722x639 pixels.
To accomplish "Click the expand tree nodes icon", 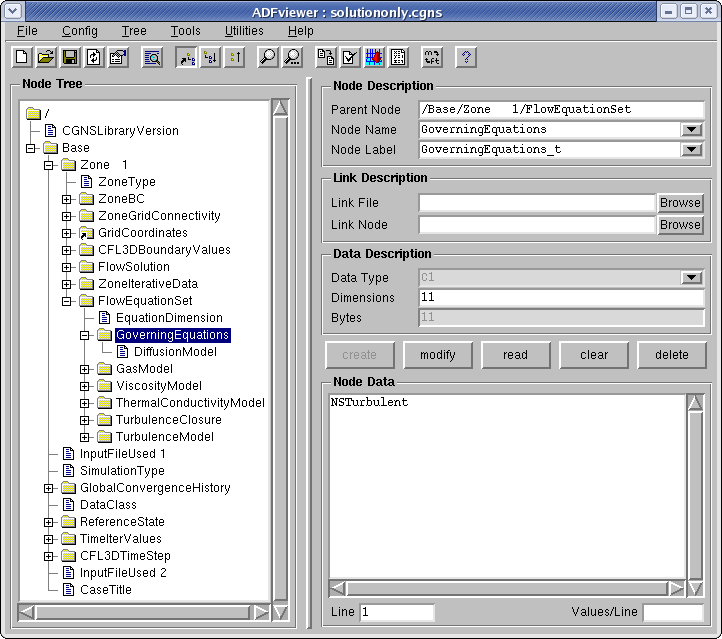I will (211, 57).
